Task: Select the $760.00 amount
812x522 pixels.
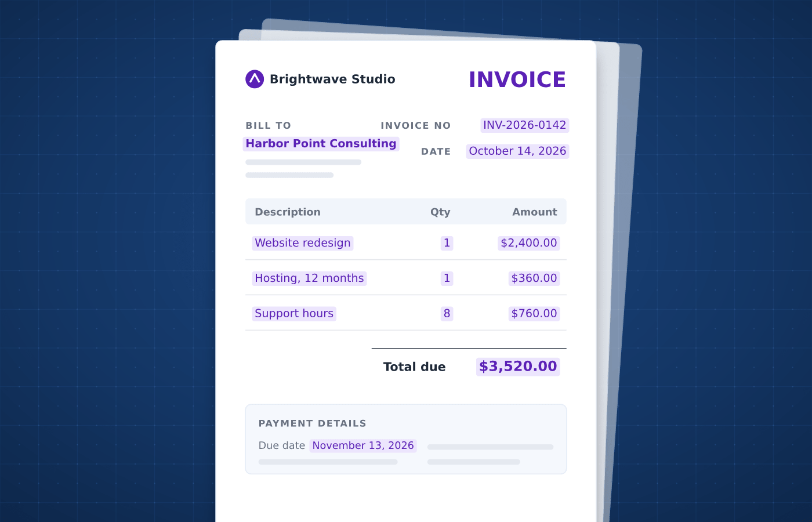Action: [534, 314]
